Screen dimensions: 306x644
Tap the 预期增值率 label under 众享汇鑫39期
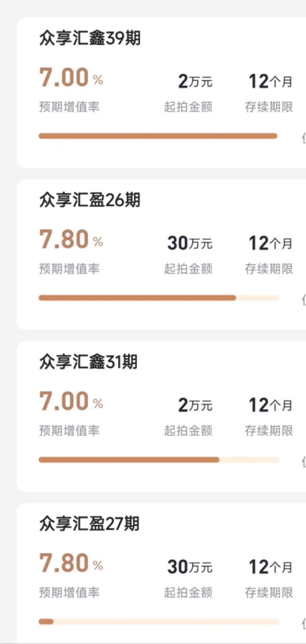[70, 107]
